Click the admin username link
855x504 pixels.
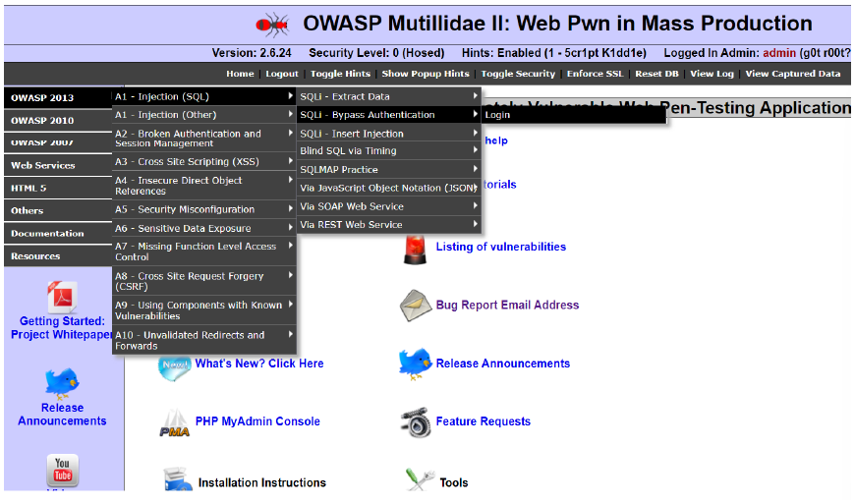779,53
